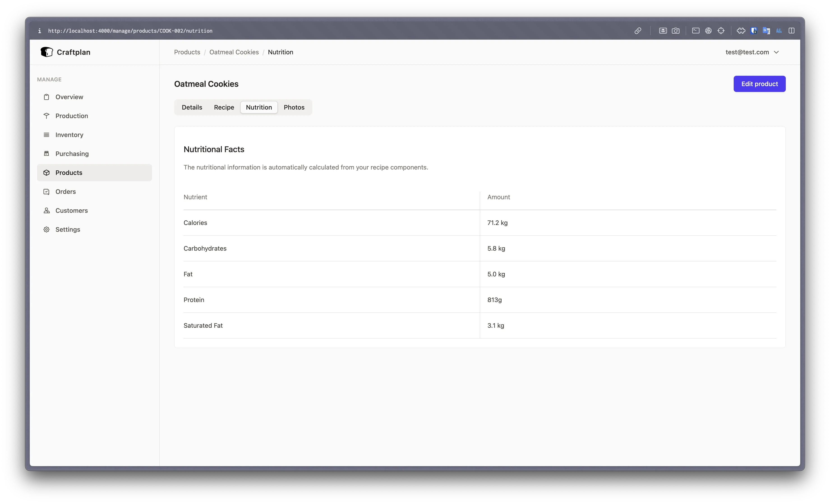Click the Products breadcrumb link

pyautogui.click(x=187, y=52)
